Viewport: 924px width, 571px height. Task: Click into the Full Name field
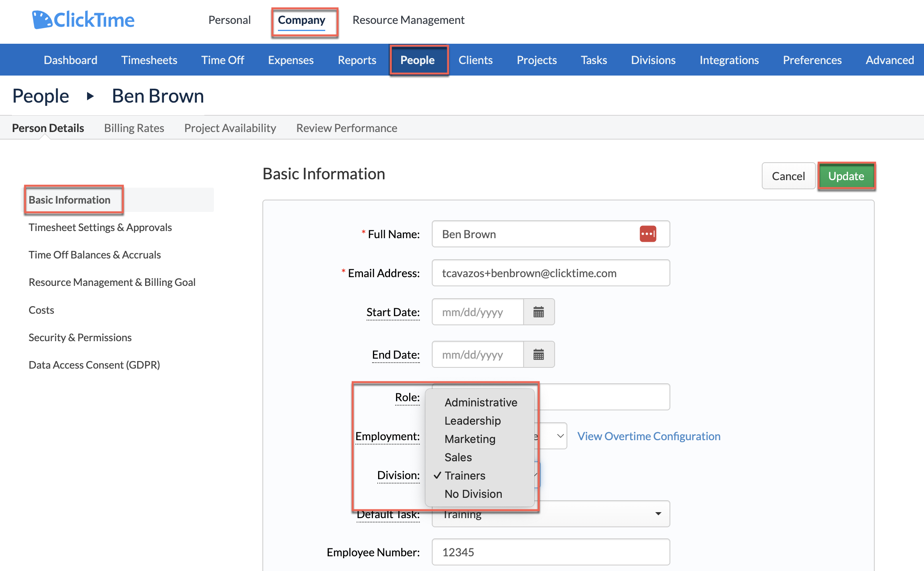pyautogui.click(x=551, y=234)
